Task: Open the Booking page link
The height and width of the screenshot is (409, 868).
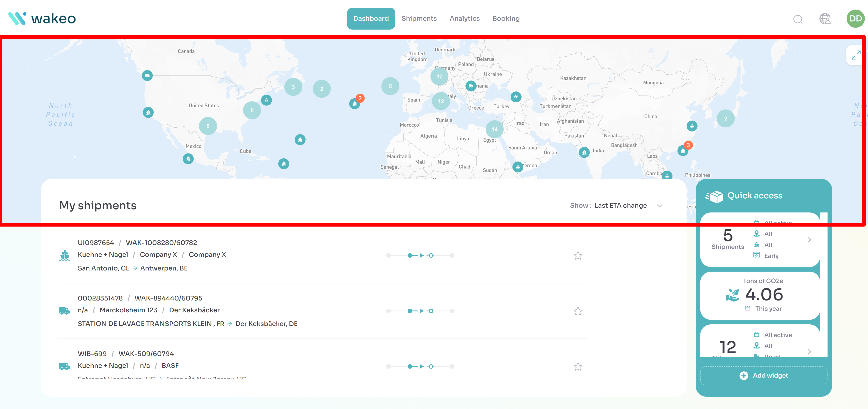Action: pyautogui.click(x=506, y=19)
